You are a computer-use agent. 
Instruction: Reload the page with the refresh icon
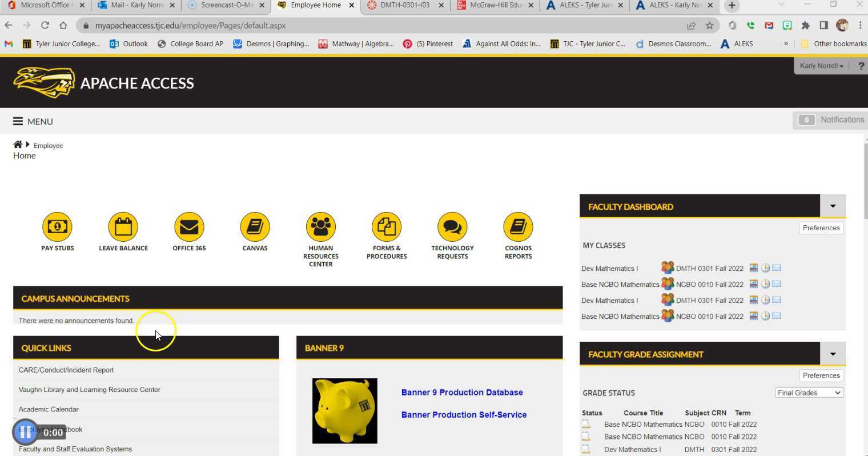click(45, 25)
